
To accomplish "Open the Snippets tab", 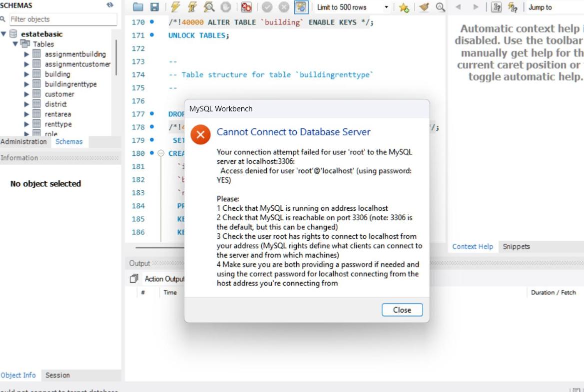I will click(x=516, y=247).
